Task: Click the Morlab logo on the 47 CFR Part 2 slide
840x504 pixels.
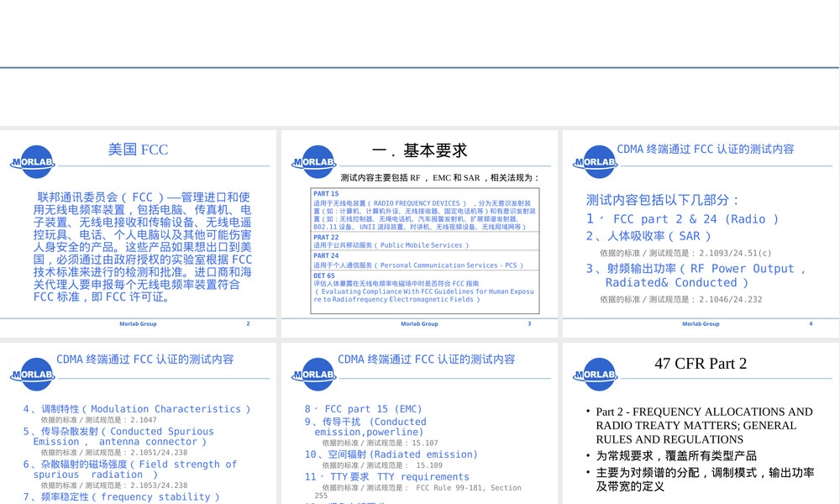Action: 596,375
